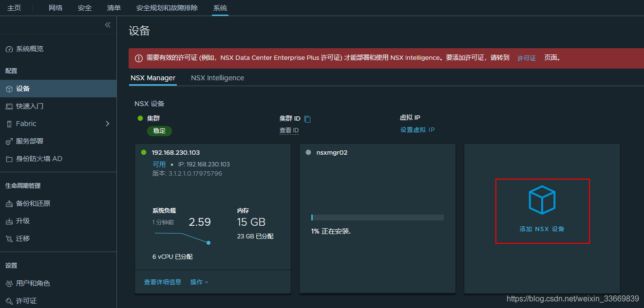Click the 稳定 cluster status badge
This screenshot has width=644, height=308.
click(x=159, y=131)
